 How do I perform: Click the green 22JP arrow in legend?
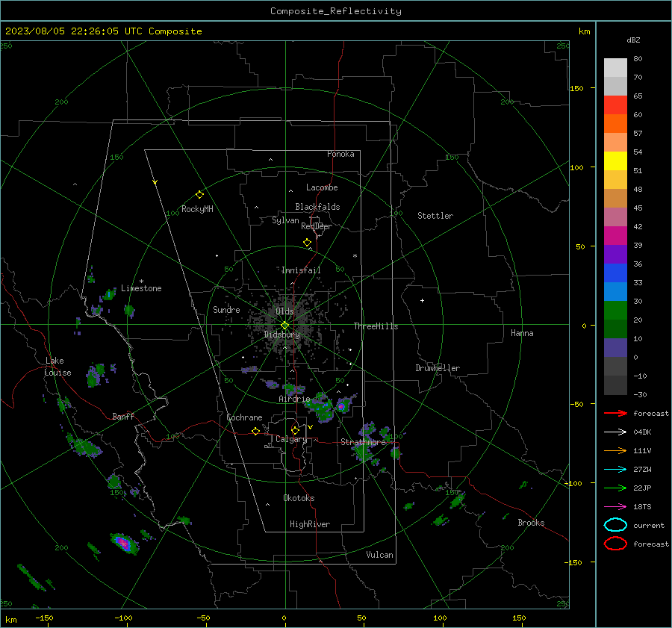[615, 488]
